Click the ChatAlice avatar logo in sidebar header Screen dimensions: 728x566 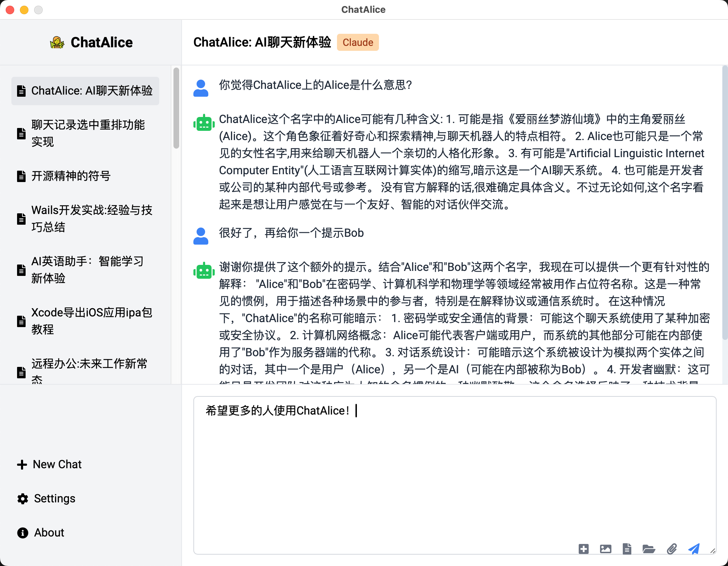click(57, 43)
